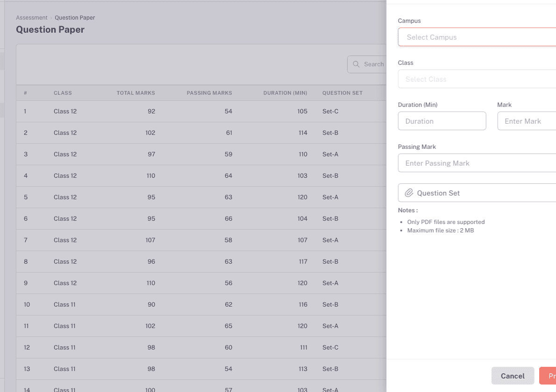Click the Question Set file upload field
Viewport: 556px width, 392px height.
pyautogui.click(x=477, y=193)
